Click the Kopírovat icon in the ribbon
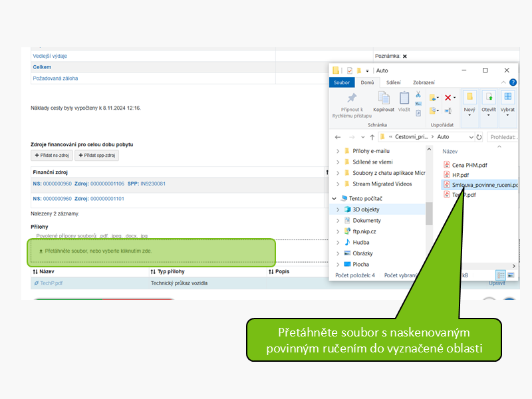This screenshot has height=399, width=532. coord(384,98)
